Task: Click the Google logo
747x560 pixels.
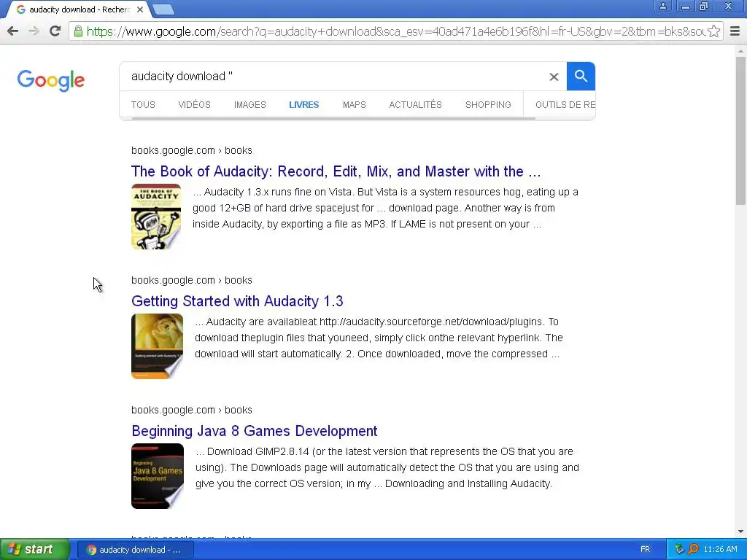Action: click(51, 80)
